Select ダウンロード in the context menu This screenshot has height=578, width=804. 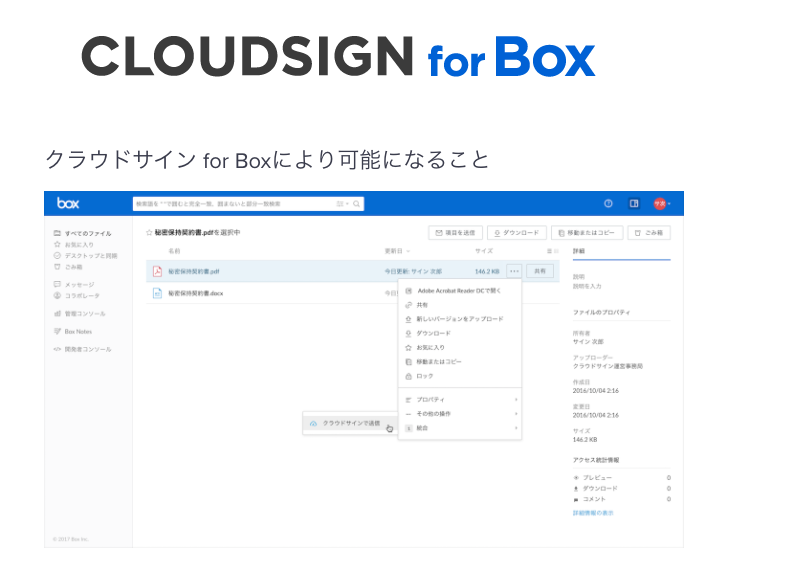tap(459, 333)
